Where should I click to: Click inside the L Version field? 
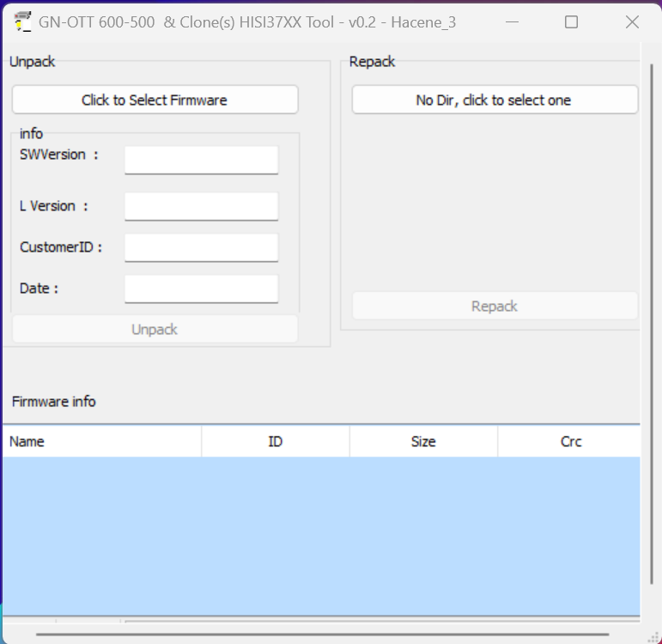click(201, 206)
